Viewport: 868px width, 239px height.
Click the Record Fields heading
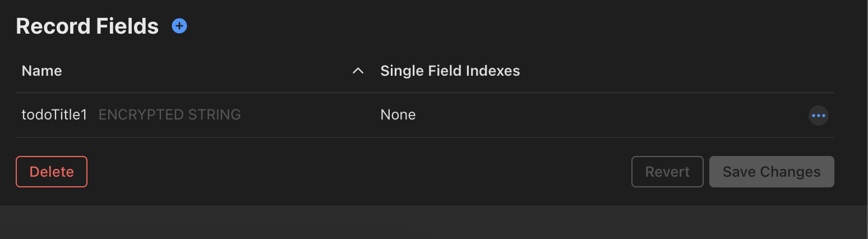pos(87,26)
